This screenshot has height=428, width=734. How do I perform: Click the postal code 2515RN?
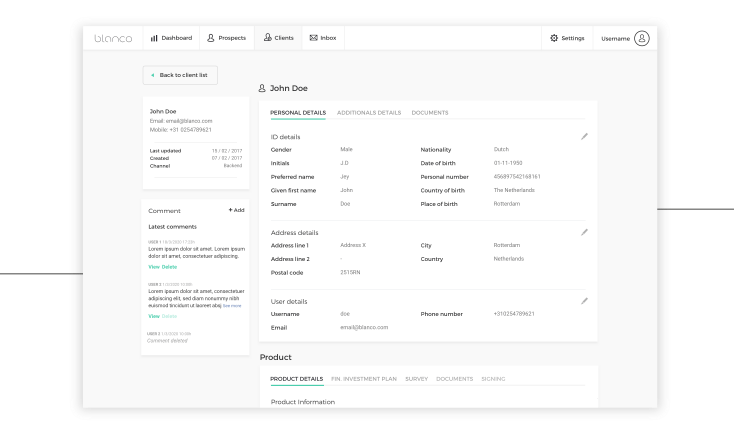pyautogui.click(x=350, y=272)
